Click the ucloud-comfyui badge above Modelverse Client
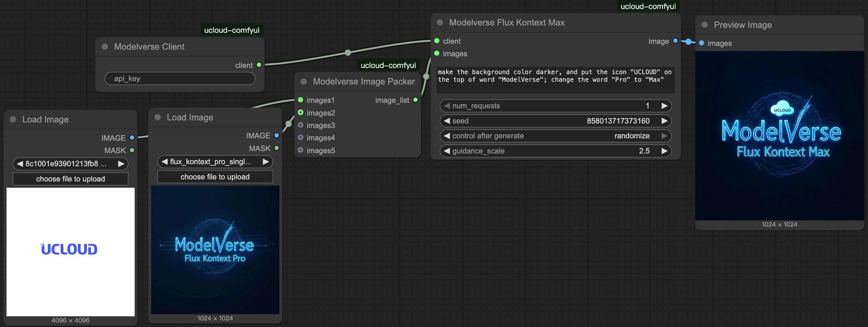This screenshot has height=327, width=868. coord(232,30)
